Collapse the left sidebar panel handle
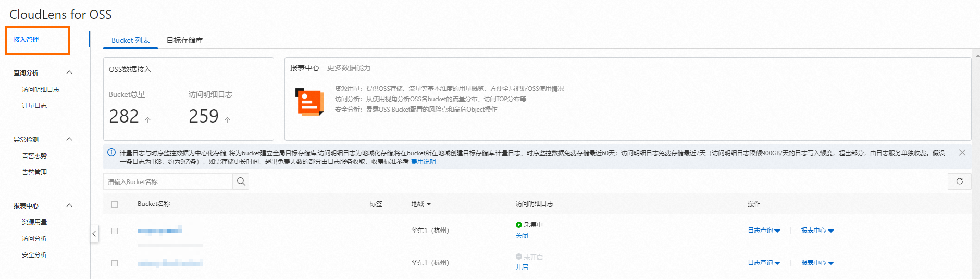 94,234
